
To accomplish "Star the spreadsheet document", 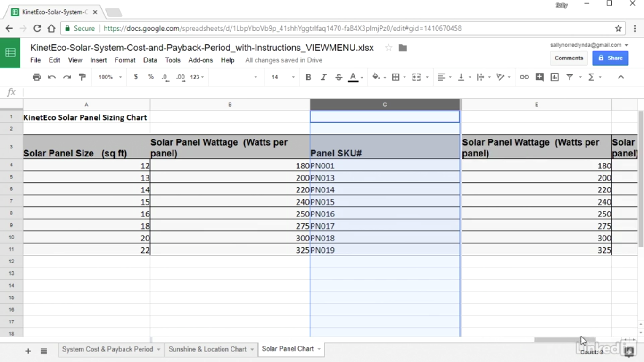I will tap(388, 48).
